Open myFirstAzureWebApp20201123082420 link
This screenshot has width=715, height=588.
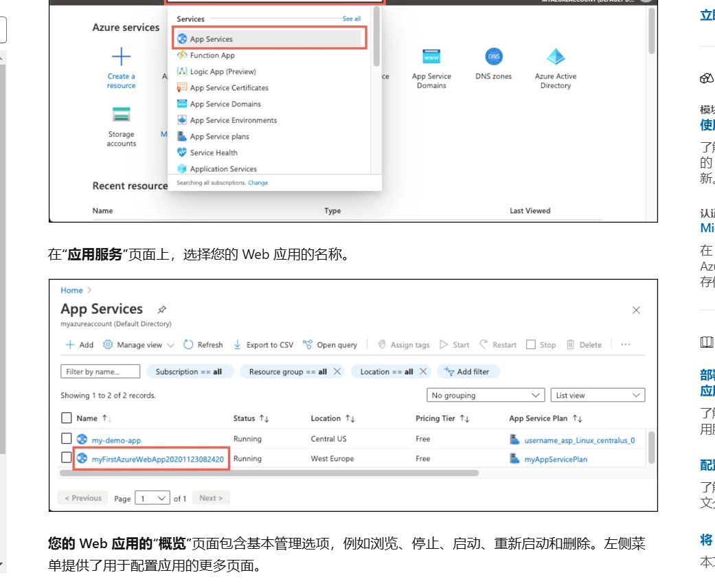click(x=158, y=459)
